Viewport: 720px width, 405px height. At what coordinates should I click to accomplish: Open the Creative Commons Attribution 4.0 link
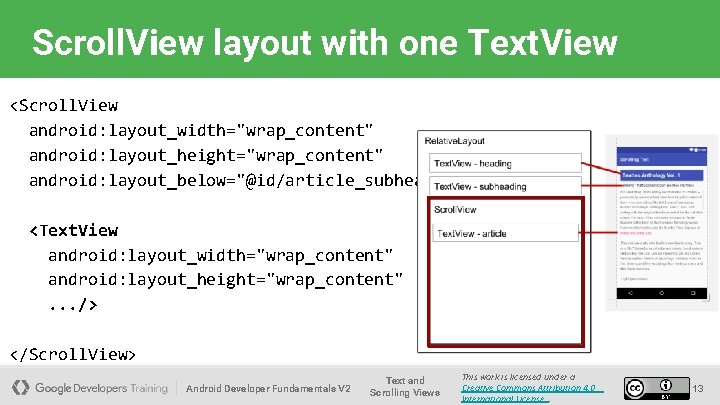531,393
